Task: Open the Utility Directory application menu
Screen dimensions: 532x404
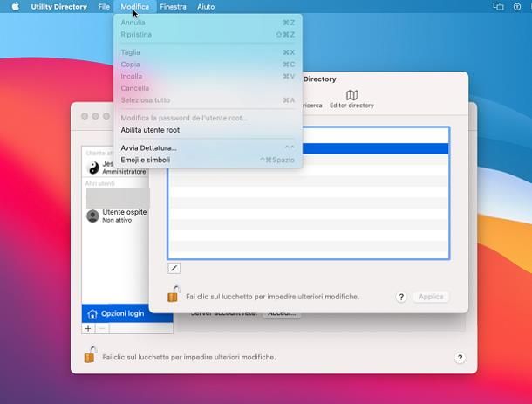Action: (x=58, y=7)
